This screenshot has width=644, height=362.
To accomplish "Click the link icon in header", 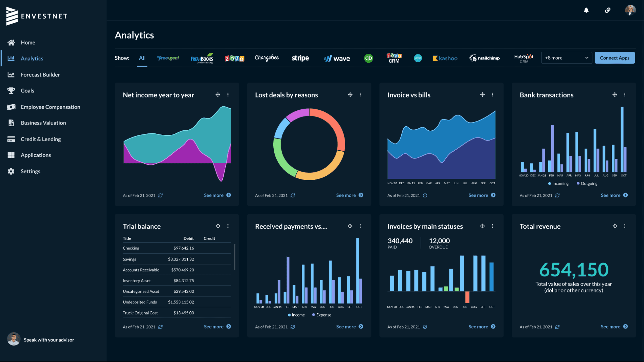I will pos(608,10).
